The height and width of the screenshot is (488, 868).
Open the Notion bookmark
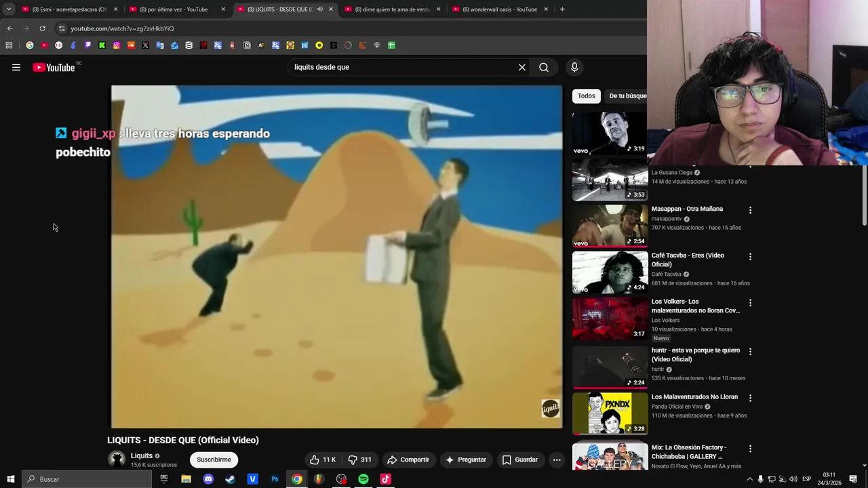[x=247, y=45]
